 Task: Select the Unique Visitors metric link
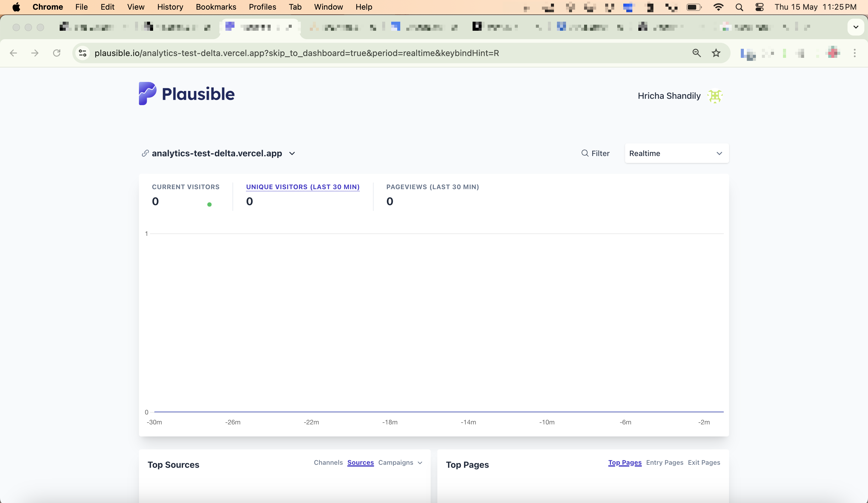pos(302,187)
